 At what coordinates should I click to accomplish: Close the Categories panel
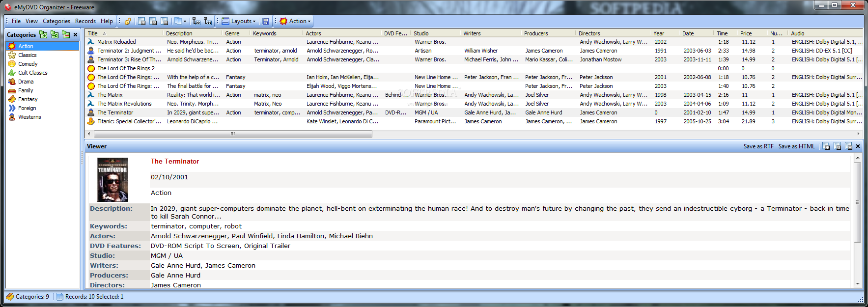[75, 34]
